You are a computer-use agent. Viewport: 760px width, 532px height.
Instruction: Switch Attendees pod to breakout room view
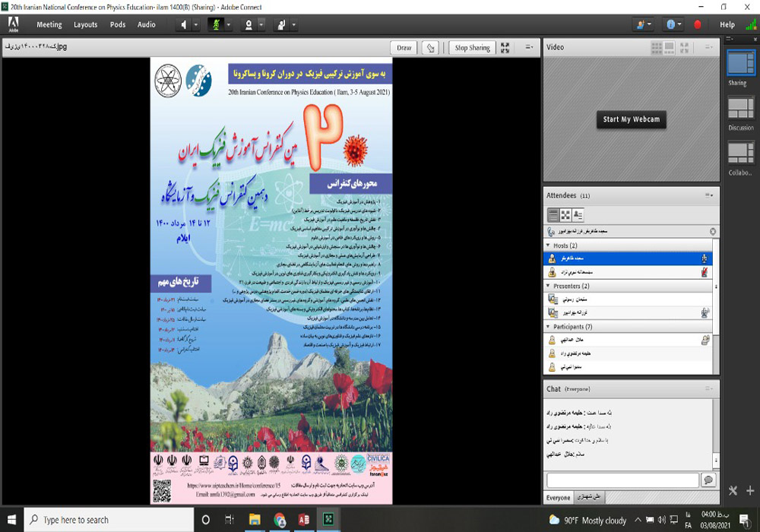point(566,215)
